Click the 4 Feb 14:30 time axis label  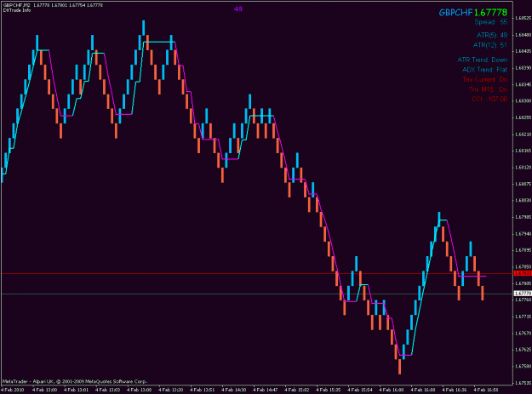pos(234,390)
